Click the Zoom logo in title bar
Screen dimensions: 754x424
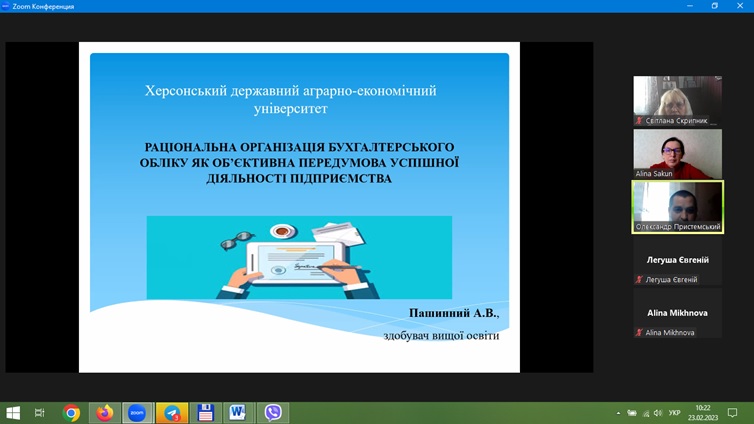click(5, 6)
